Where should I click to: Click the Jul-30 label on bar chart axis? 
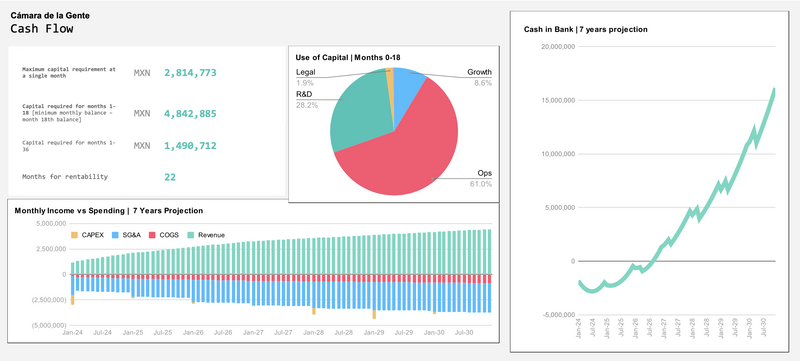[x=464, y=332]
